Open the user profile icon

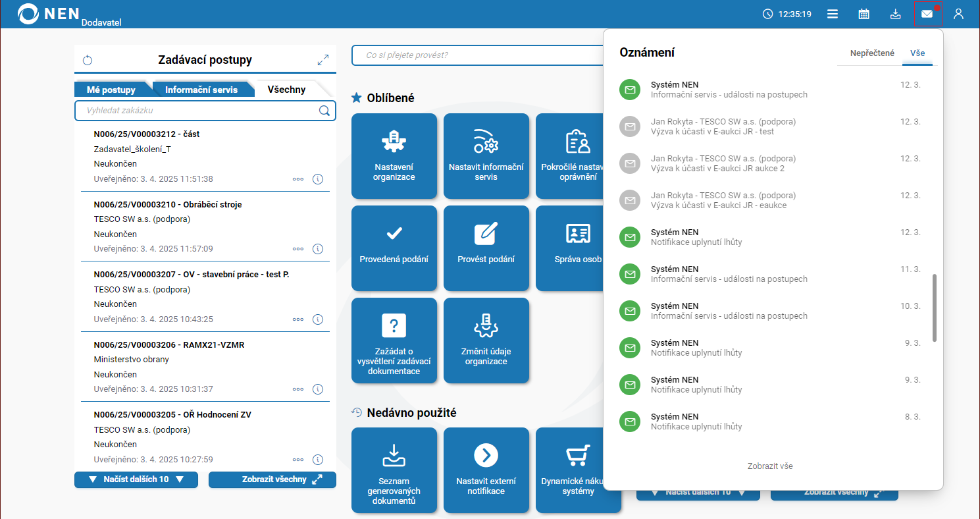[x=958, y=14]
